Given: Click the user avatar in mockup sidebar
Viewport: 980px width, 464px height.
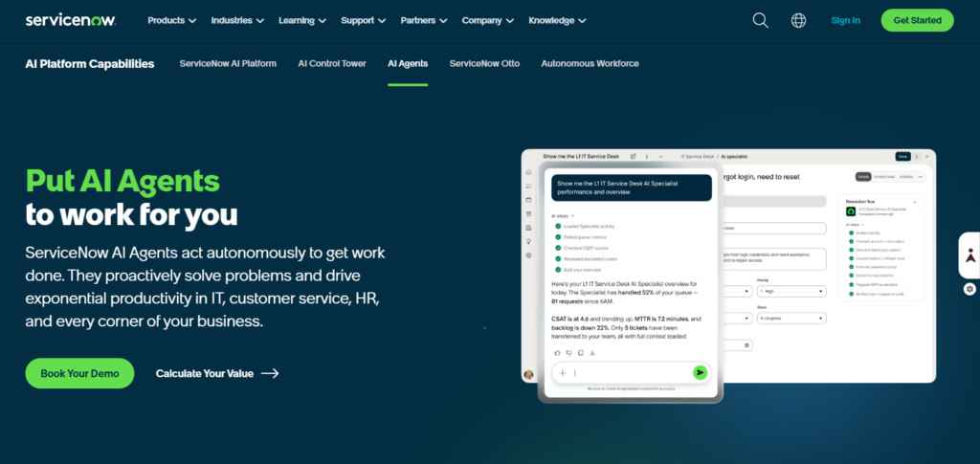Looking at the screenshot, I should [528, 375].
